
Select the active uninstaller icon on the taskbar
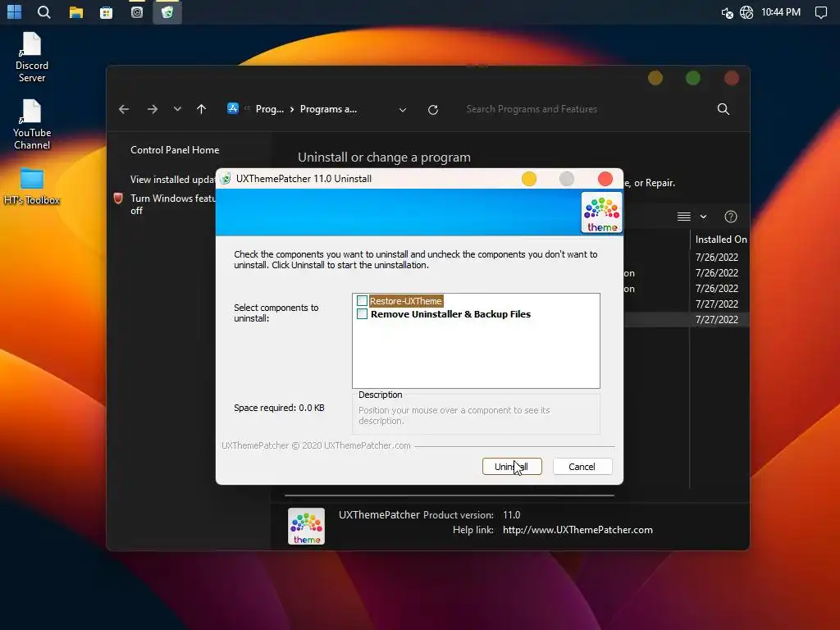(x=167, y=12)
